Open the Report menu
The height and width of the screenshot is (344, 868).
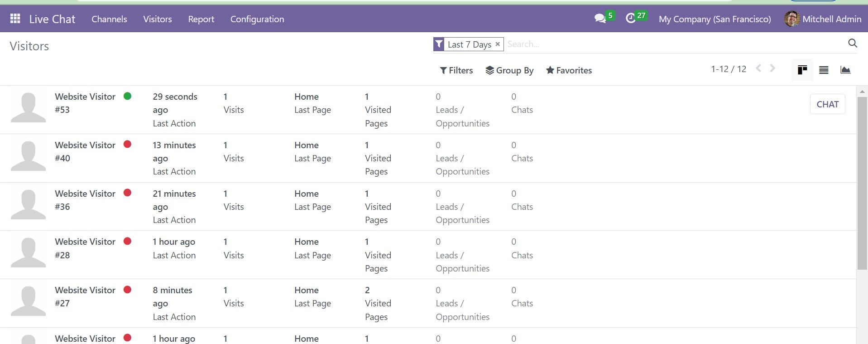tap(201, 19)
